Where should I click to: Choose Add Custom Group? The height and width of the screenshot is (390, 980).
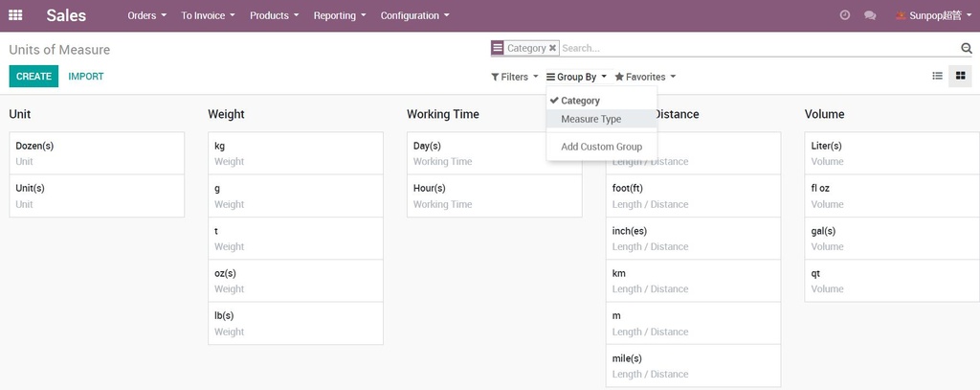[601, 147]
